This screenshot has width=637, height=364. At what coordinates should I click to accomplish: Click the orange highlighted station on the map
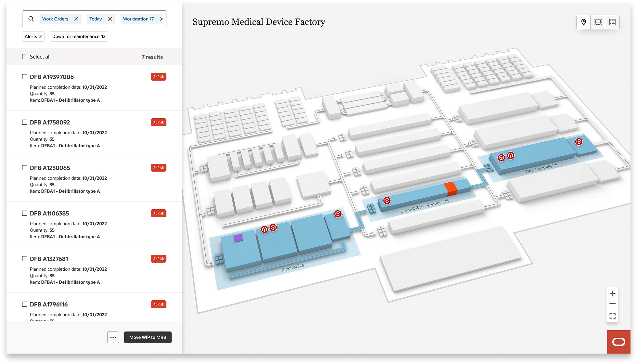(x=451, y=188)
